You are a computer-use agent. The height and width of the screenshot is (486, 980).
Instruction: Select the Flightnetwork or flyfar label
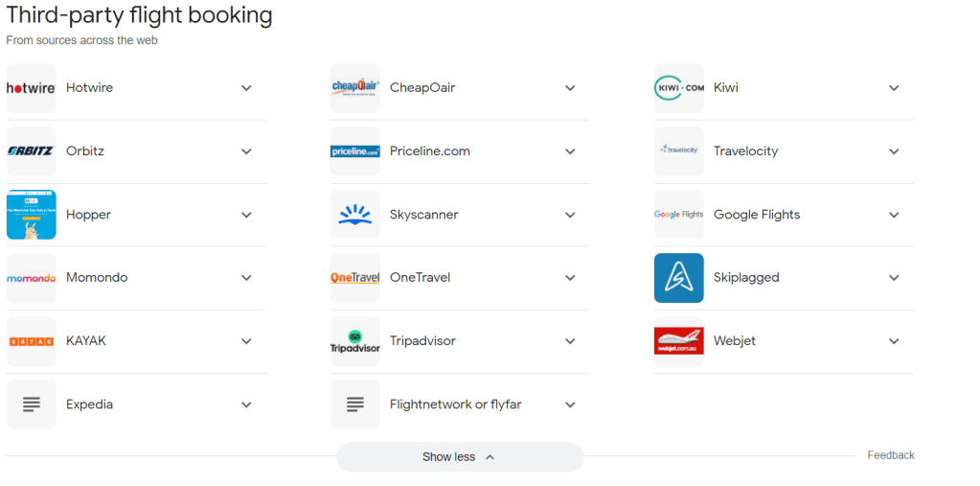coord(455,405)
